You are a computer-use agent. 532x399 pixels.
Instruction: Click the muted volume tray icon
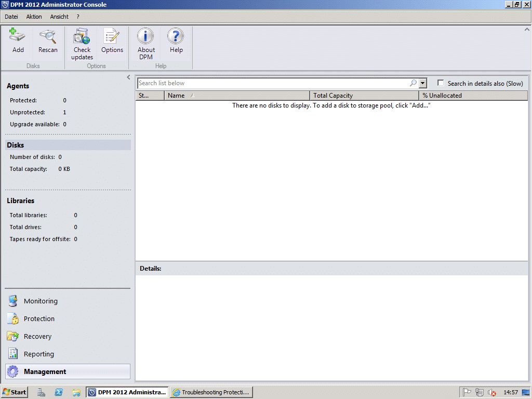coord(491,392)
